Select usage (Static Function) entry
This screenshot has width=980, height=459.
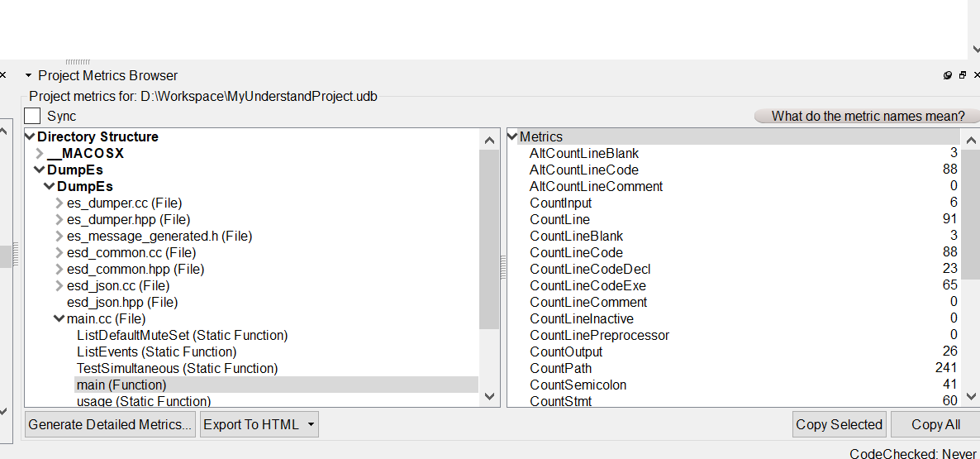(x=144, y=401)
